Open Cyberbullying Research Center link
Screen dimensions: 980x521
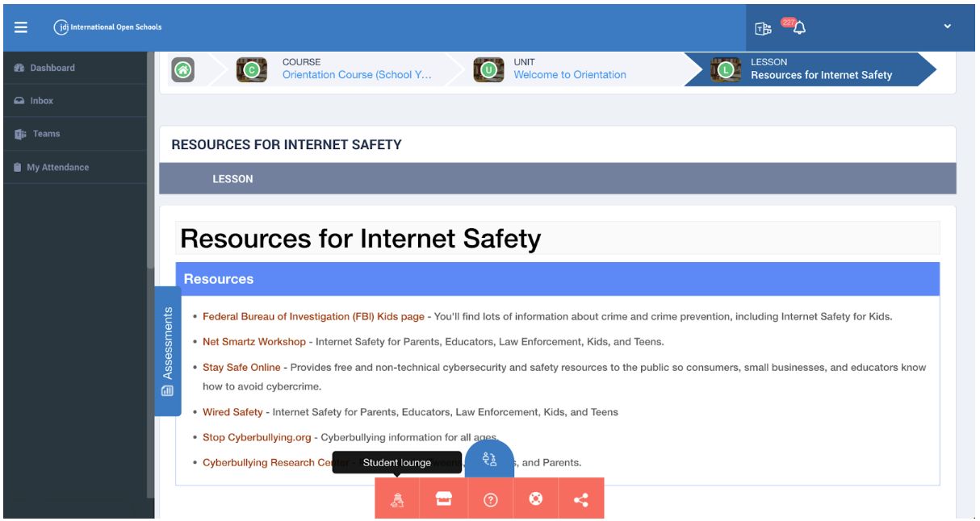275,462
